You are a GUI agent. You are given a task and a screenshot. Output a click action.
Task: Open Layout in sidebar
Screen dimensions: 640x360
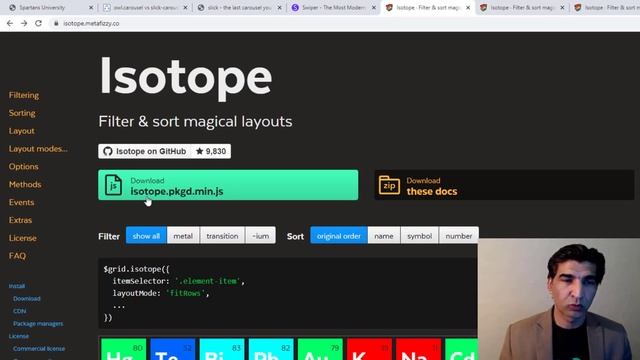[22, 131]
